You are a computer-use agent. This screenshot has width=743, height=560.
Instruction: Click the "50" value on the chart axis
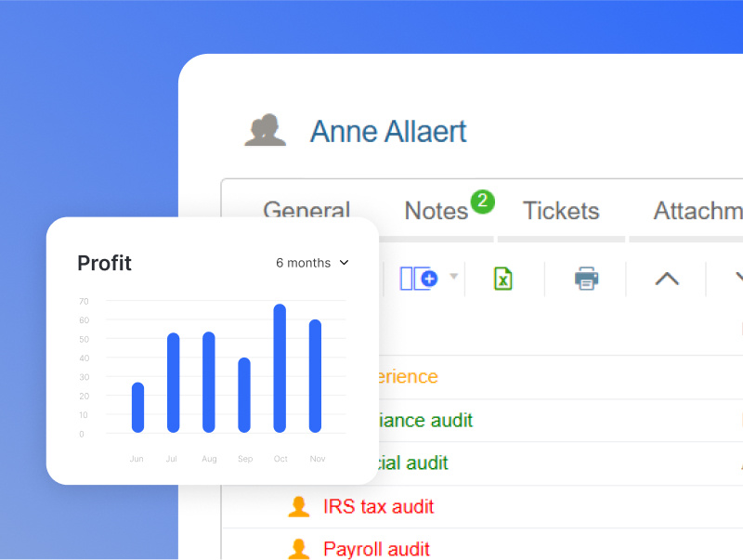[84, 339]
